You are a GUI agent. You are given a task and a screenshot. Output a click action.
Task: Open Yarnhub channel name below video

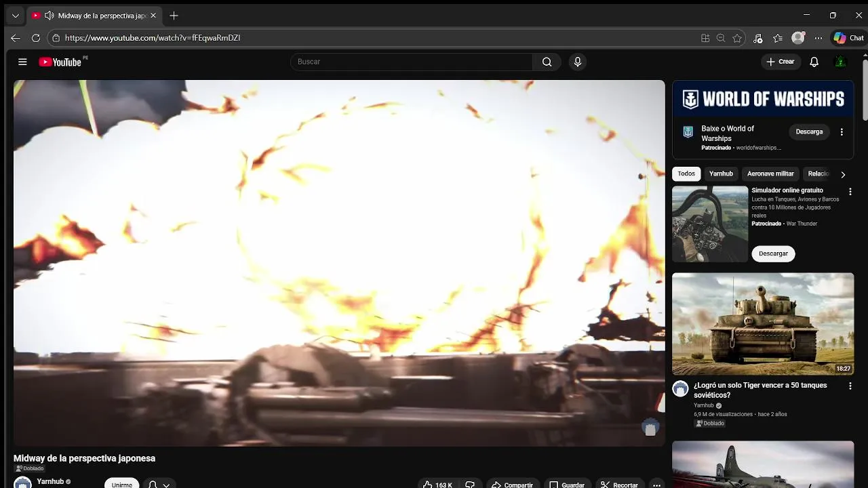tap(50, 481)
